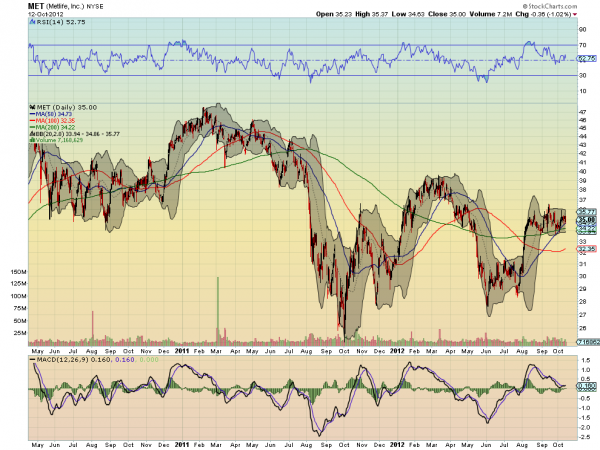Click the MACD value tag 0.160
The height and width of the screenshot is (450, 600).
coord(587,386)
